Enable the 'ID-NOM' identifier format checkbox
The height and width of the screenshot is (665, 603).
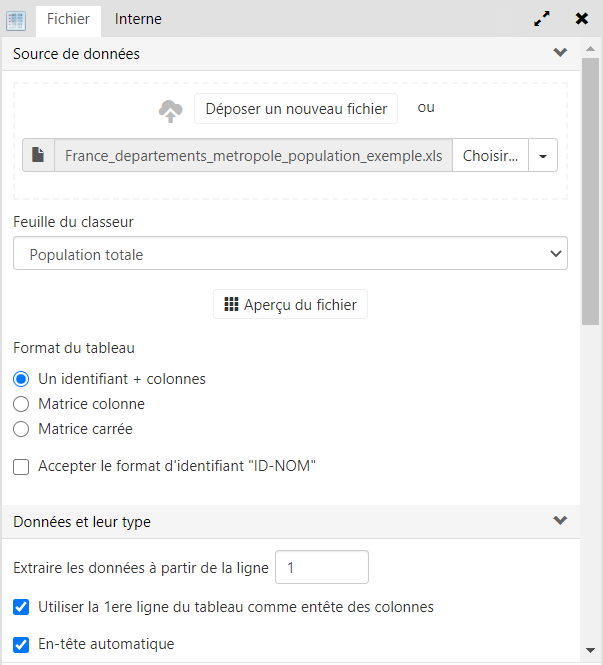click(x=21, y=466)
